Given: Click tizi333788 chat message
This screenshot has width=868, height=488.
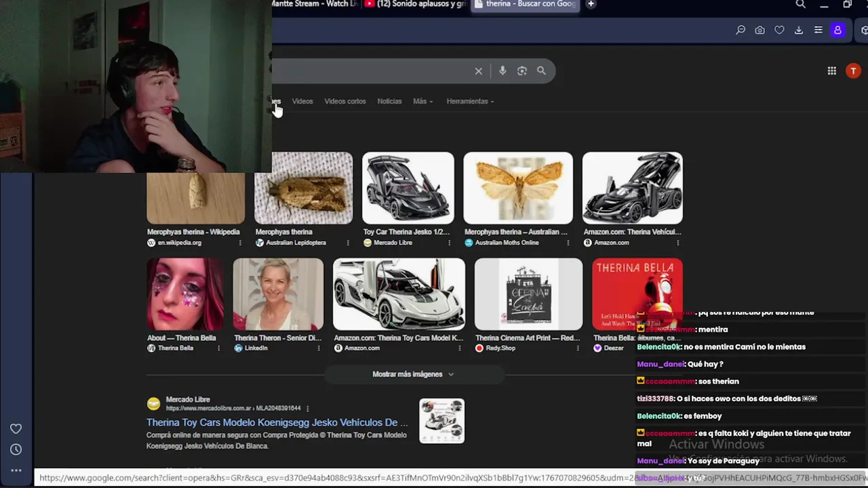Looking at the screenshot, I should (727, 399).
